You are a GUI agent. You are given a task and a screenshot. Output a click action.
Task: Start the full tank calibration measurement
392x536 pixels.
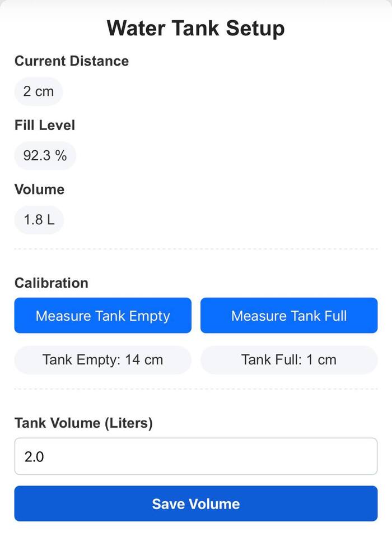(289, 316)
